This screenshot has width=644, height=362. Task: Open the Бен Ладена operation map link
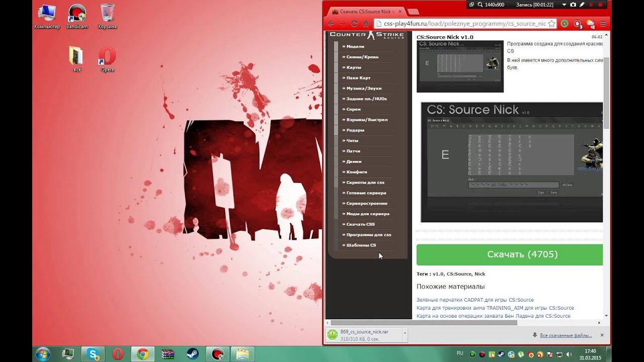[494, 316]
